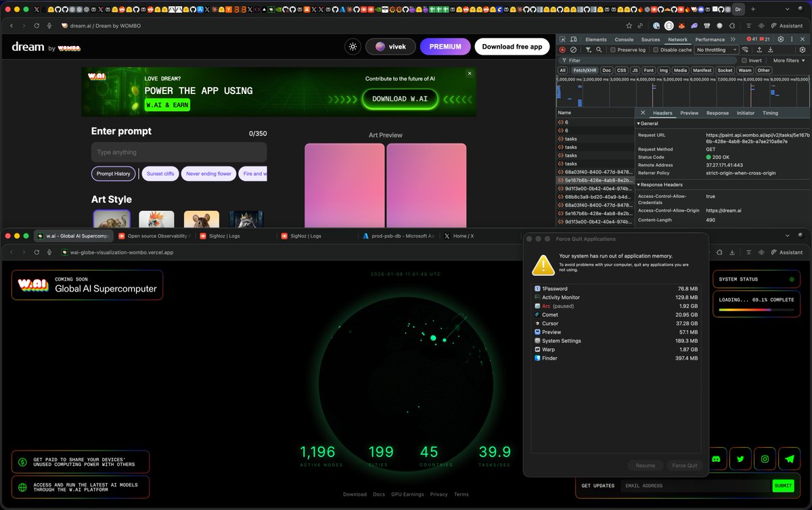Collapse the General headers section

(x=648, y=124)
